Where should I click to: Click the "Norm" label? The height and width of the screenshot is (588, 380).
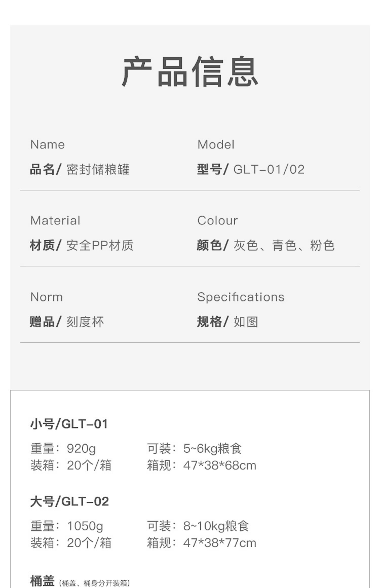click(x=46, y=297)
